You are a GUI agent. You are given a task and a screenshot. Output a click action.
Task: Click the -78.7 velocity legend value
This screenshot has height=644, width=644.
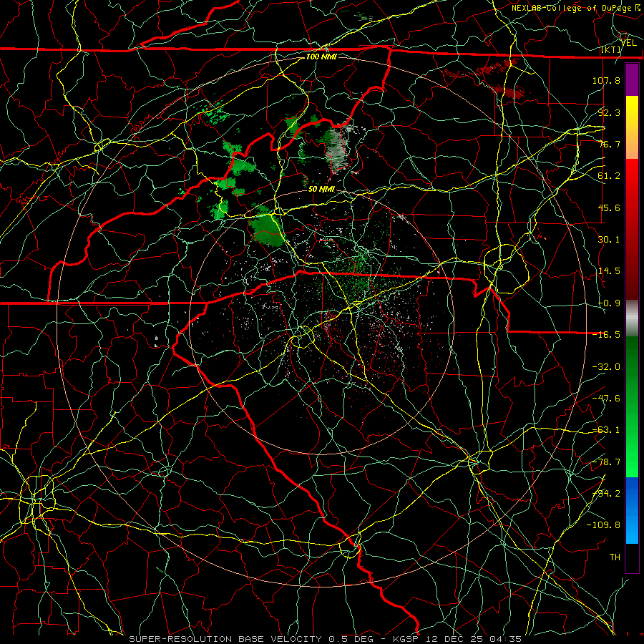(x=606, y=462)
